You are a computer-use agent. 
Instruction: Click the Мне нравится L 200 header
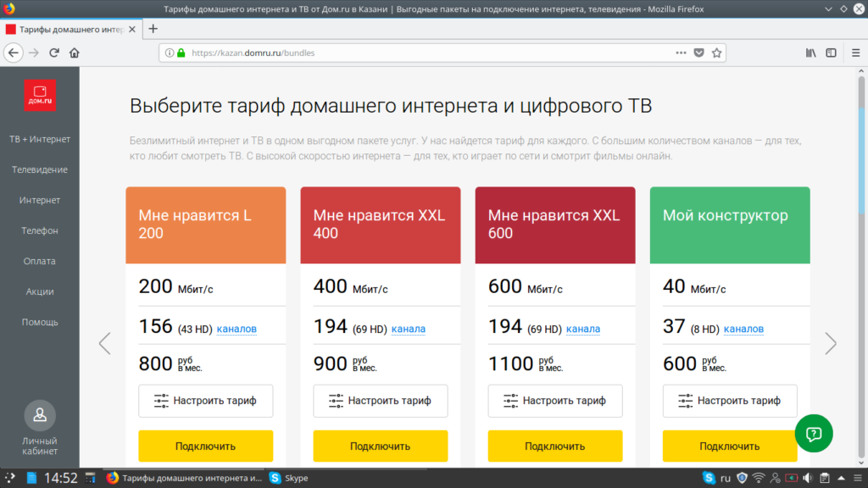click(205, 225)
